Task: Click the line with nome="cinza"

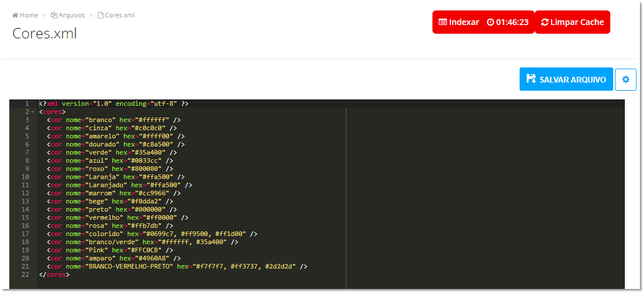Action: (x=112, y=128)
